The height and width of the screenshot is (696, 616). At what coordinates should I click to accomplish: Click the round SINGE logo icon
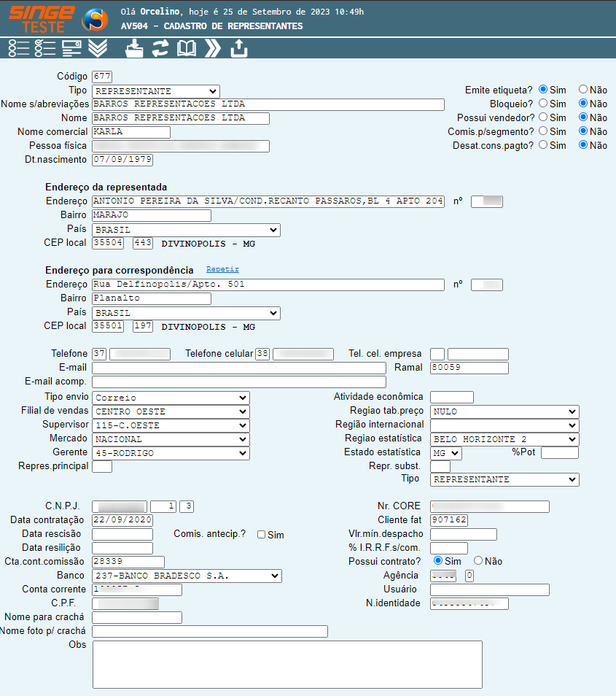[x=95, y=20]
